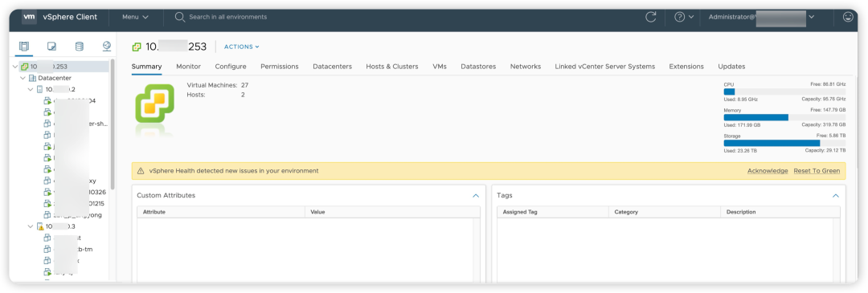Viewport: 868px width, 293px height.
Task: Switch to Storage inventory view
Action: point(79,47)
